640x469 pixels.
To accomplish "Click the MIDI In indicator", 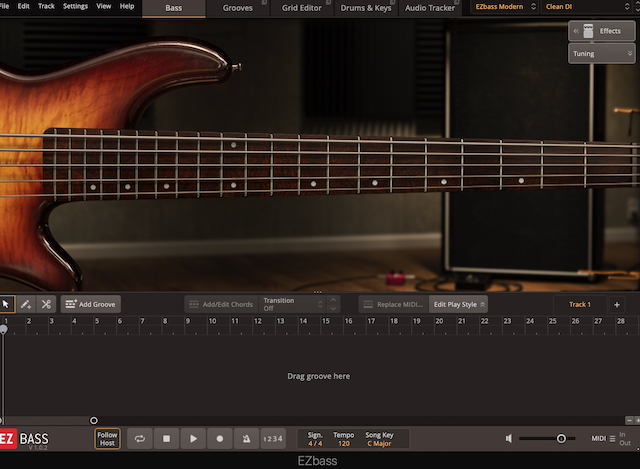I will tap(622, 434).
